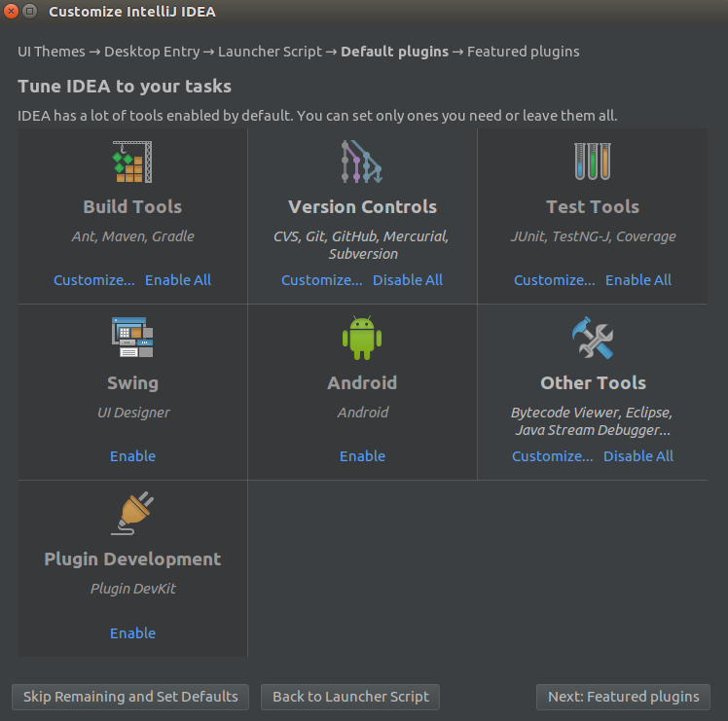Open Customize for Version Controls
This screenshot has height=721, width=728.
pos(322,280)
